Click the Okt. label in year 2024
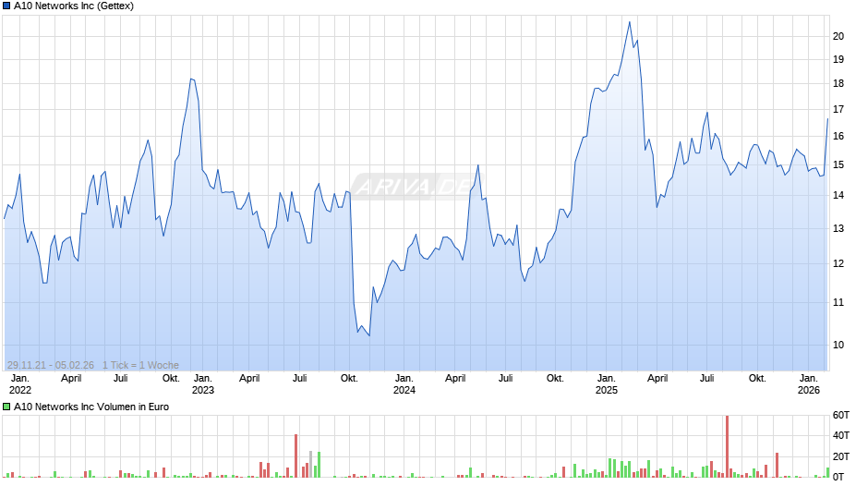 pyautogui.click(x=555, y=379)
